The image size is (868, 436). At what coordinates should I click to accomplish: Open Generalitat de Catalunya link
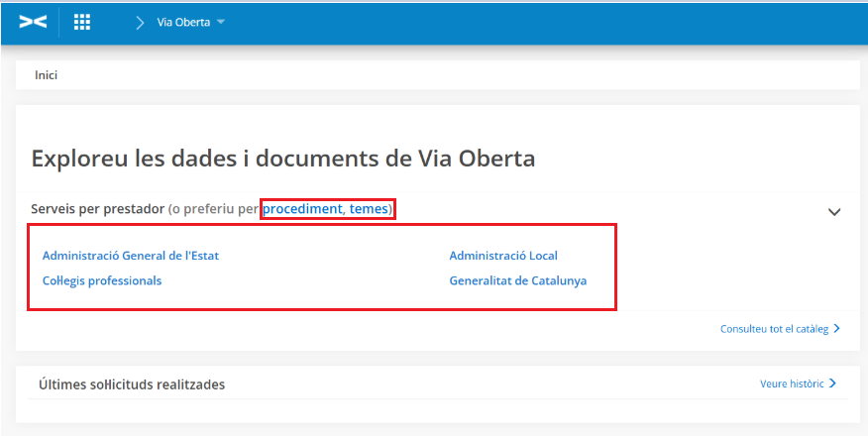[x=517, y=280]
